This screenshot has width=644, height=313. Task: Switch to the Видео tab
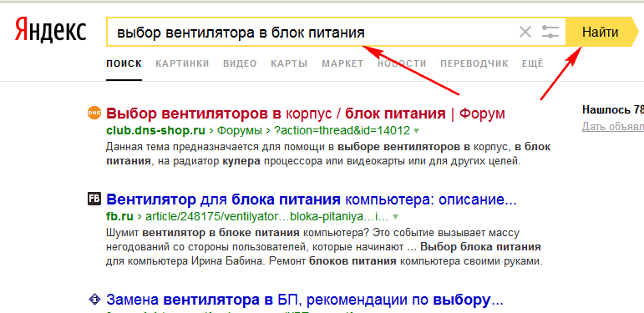(240, 63)
